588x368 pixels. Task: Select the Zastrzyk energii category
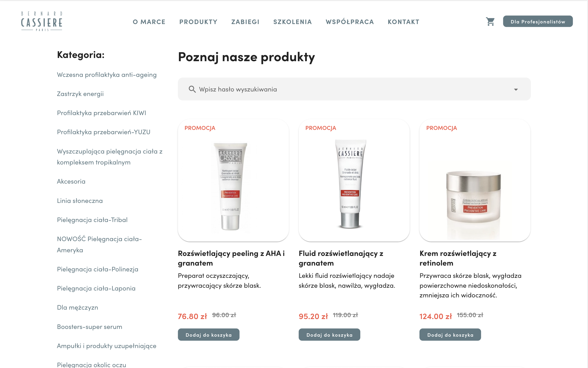(x=80, y=94)
